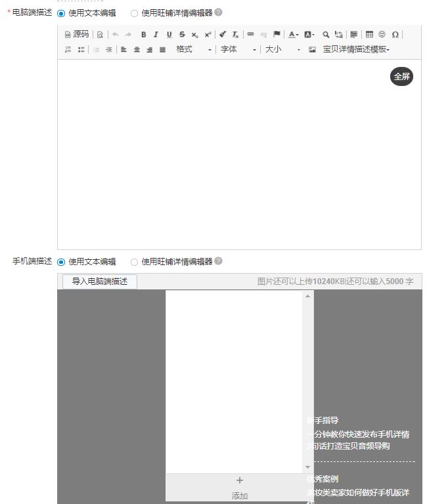This screenshot has width=448, height=504.
Task: Open the 字体 font dropdown
Action: pyautogui.click(x=238, y=49)
